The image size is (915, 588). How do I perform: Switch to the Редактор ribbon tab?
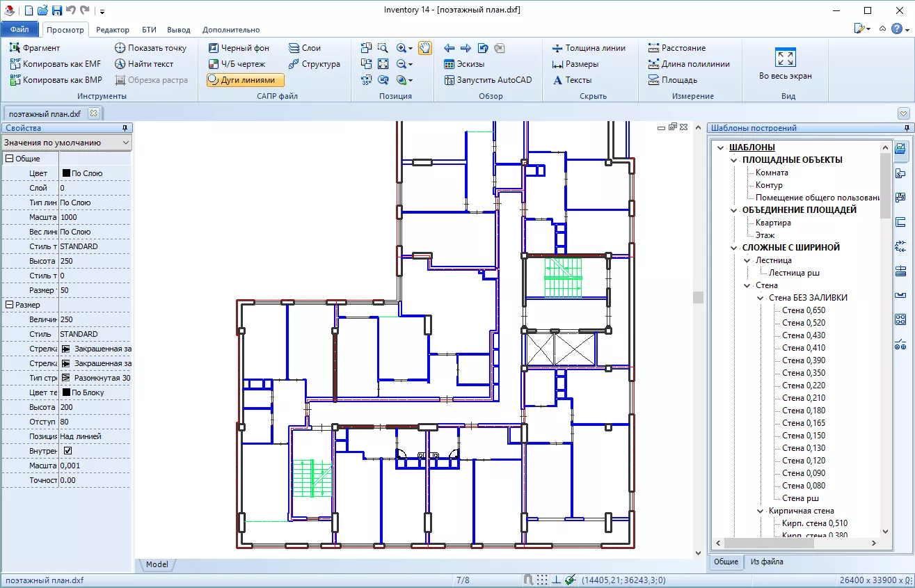coord(113,30)
